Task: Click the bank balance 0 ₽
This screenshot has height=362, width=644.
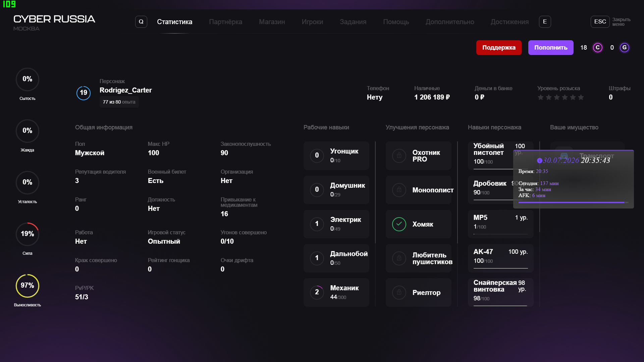Action: coord(480,97)
